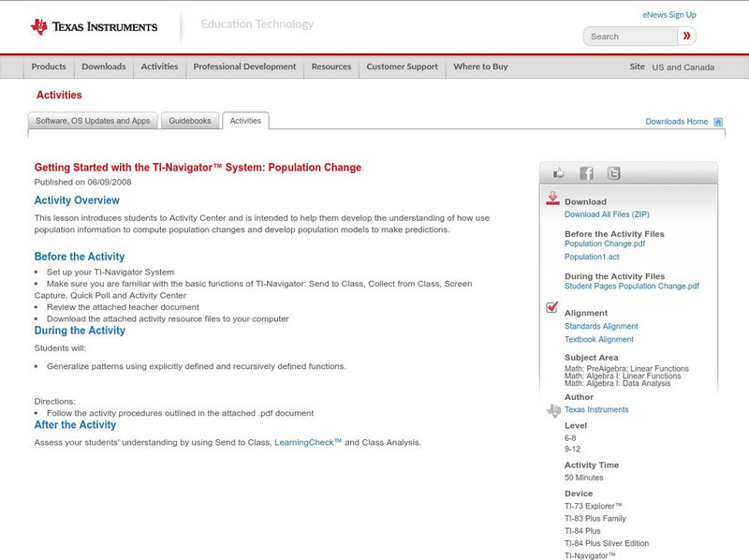Open the Products menu
The height and width of the screenshot is (560, 749).
click(49, 66)
